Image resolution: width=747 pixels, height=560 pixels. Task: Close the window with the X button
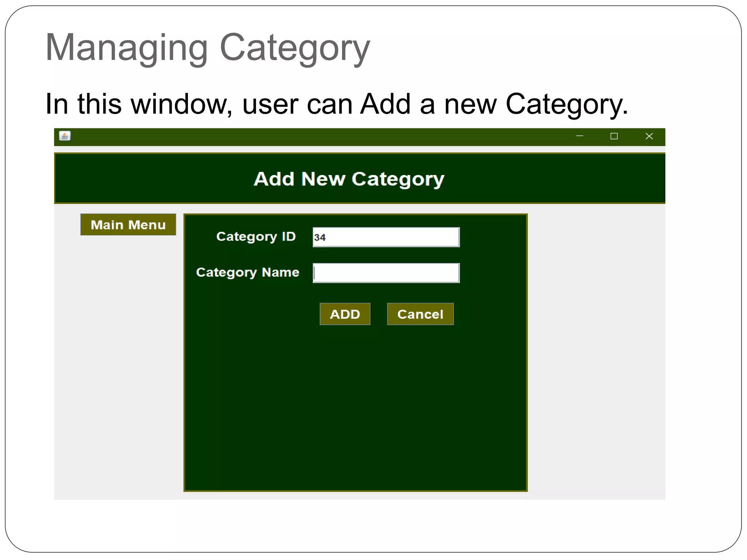pos(649,136)
